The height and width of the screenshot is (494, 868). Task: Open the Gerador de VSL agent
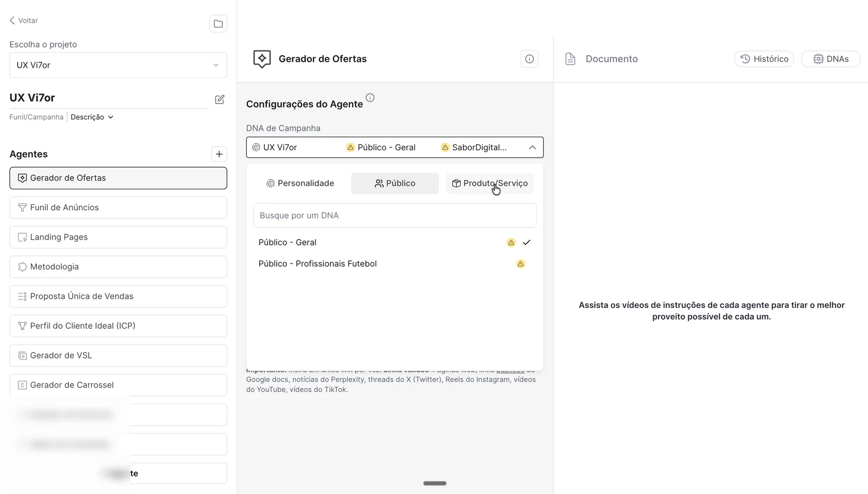118,356
